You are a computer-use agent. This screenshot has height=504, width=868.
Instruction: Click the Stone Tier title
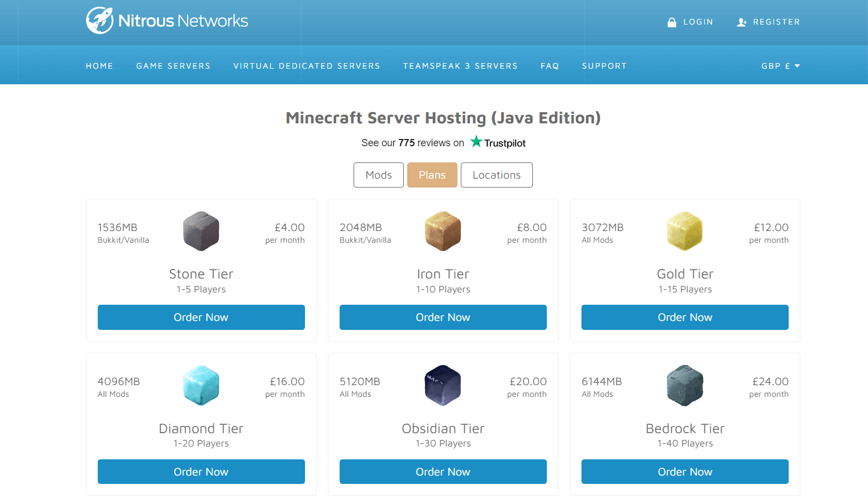201,274
